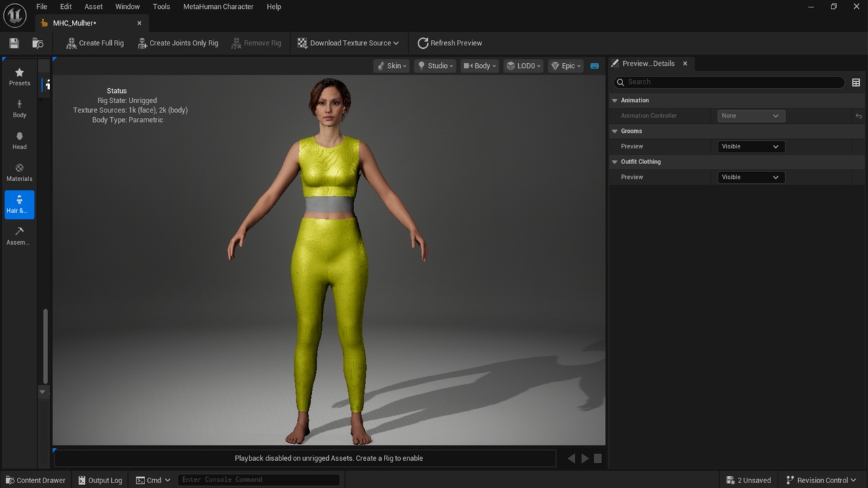Open the Materials sidebar section

[19, 172]
